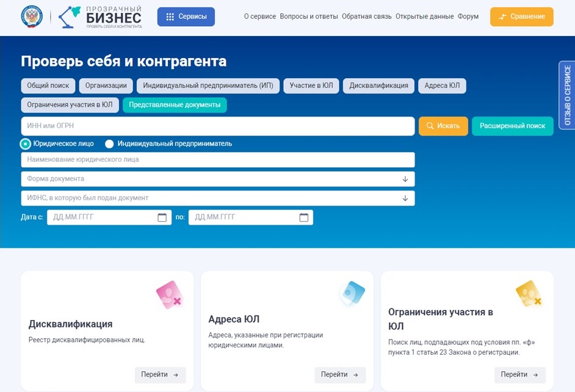Select Юридическое лицо radio button
Viewport: 575px width, 392px height.
25,143
